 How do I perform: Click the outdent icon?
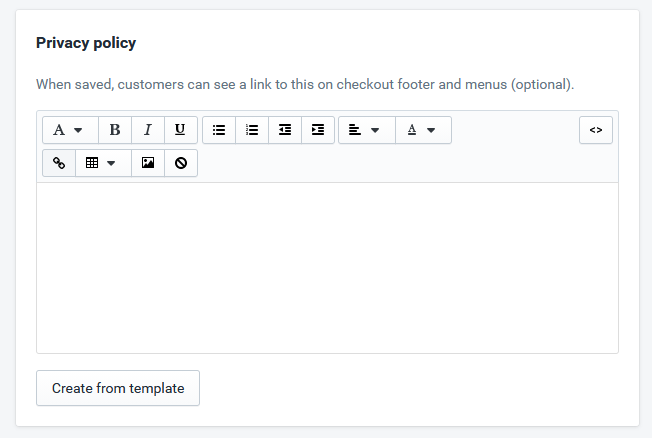(x=285, y=130)
